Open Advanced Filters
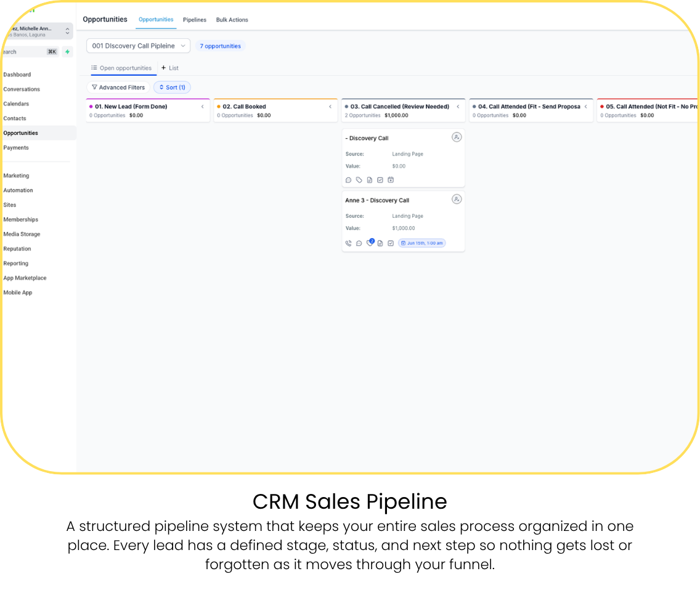 [118, 88]
